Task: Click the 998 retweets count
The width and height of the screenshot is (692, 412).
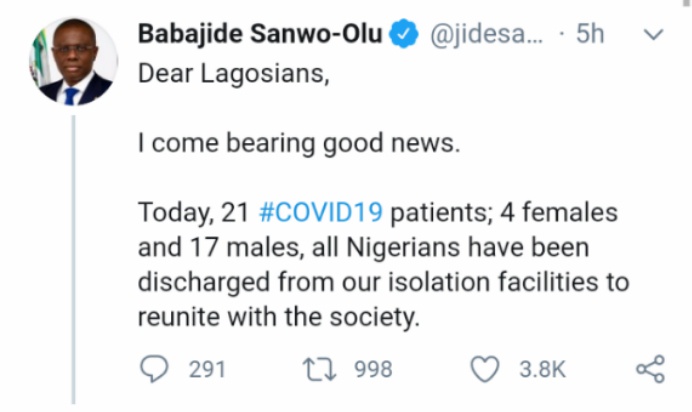Action: point(372,371)
